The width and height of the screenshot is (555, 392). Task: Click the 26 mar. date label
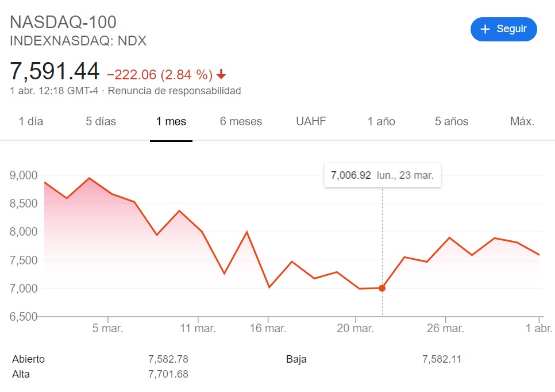(x=445, y=328)
